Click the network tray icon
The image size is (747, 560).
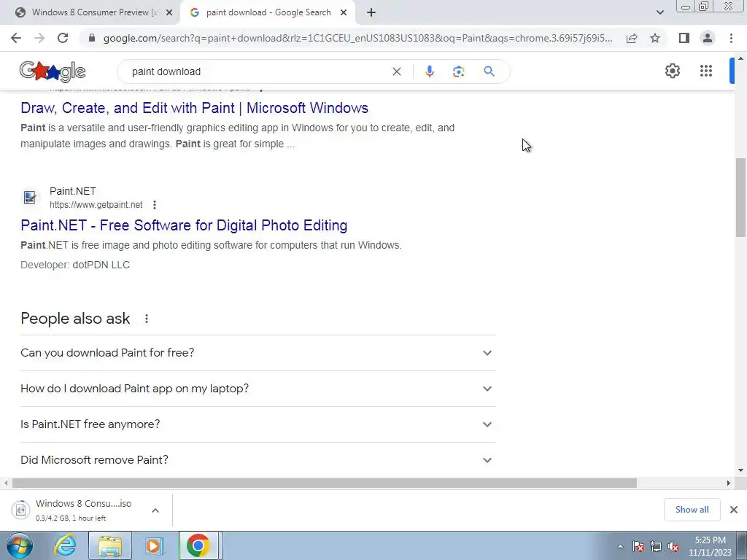[656, 546]
